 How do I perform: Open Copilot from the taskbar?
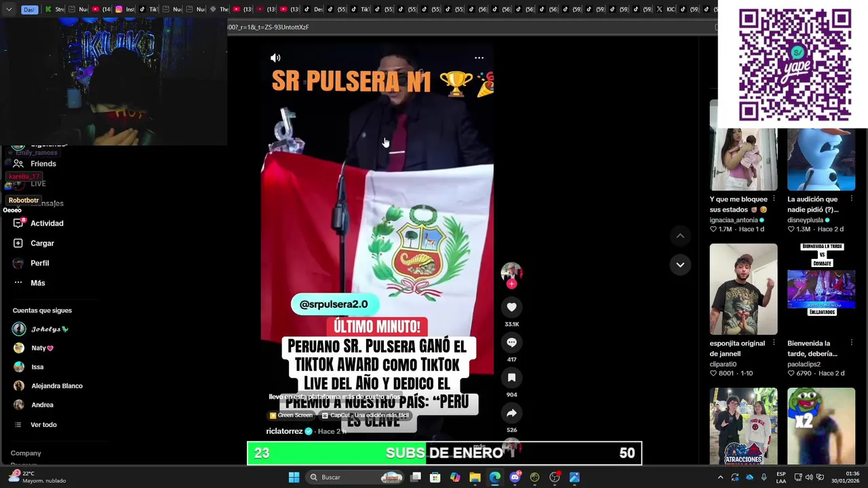(455, 477)
